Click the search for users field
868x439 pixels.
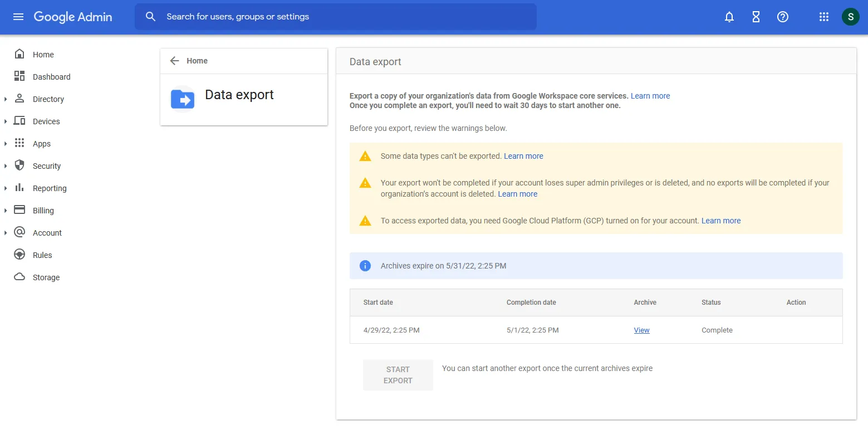tap(335, 16)
